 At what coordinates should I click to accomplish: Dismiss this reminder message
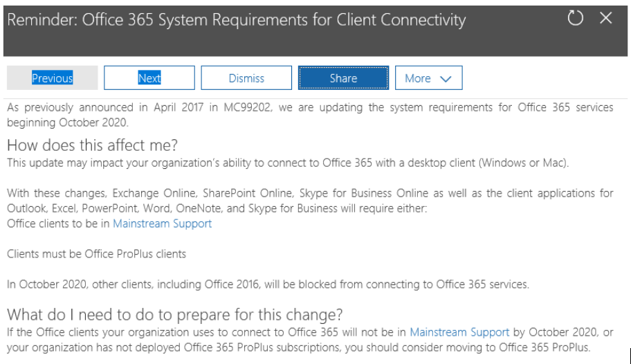coord(246,78)
